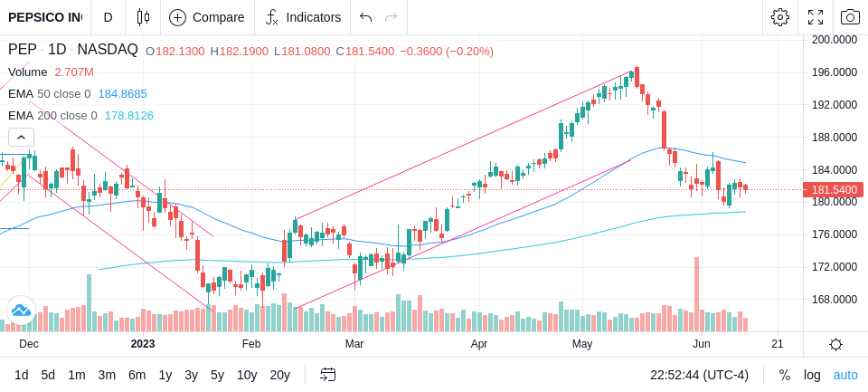Undo the last chart action
This screenshot has width=868, height=392.
pyautogui.click(x=365, y=17)
